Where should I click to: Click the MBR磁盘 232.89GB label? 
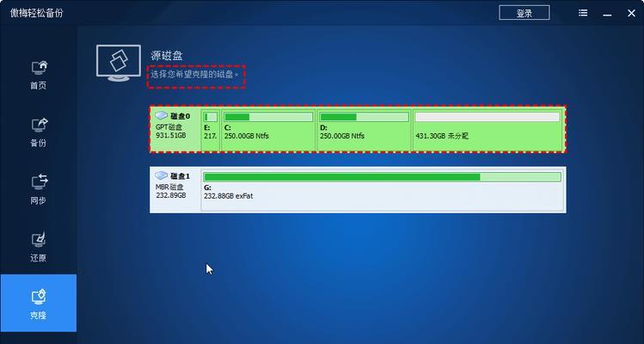click(170, 191)
